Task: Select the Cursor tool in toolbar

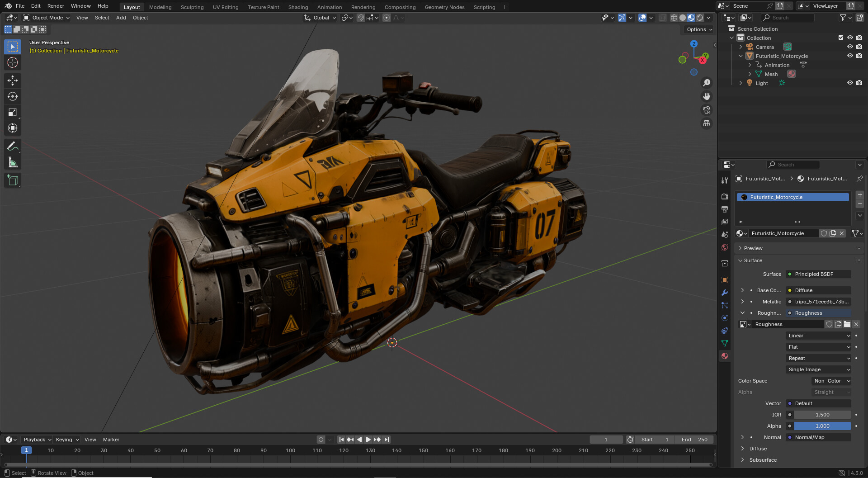Action: point(13,62)
